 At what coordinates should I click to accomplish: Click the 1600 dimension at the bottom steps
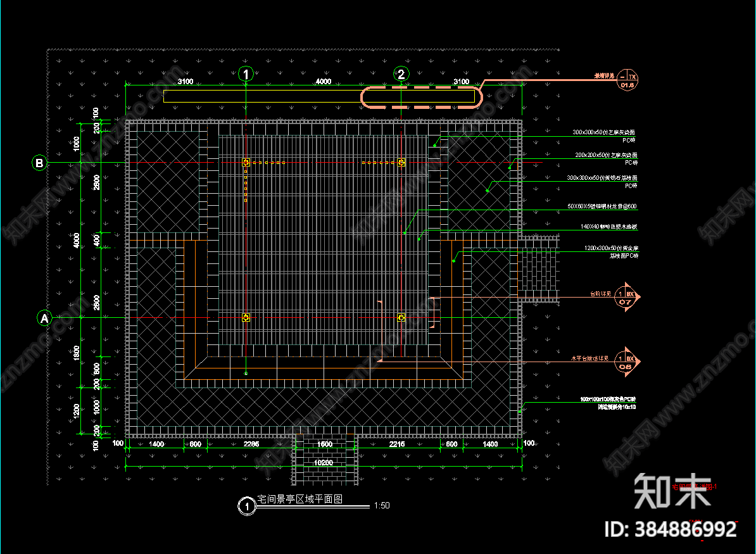tap(324, 444)
